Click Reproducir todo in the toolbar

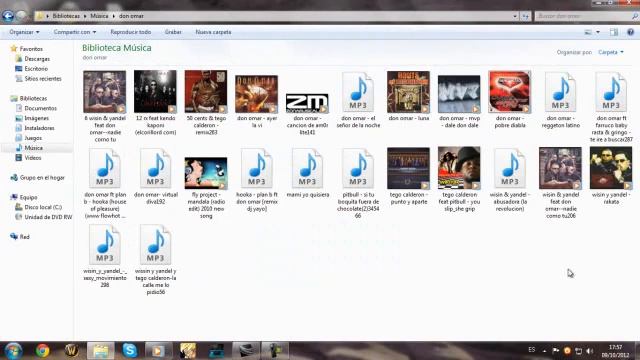[x=131, y=32]
